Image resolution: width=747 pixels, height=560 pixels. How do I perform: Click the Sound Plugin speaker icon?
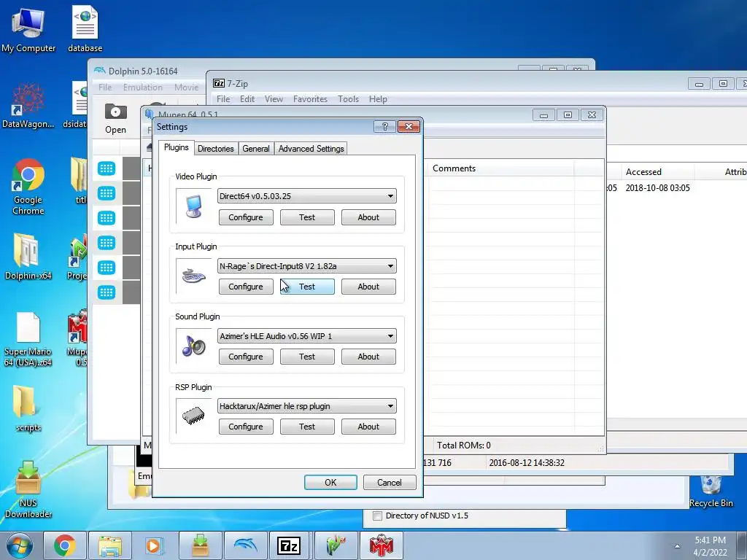click(193, 346)
